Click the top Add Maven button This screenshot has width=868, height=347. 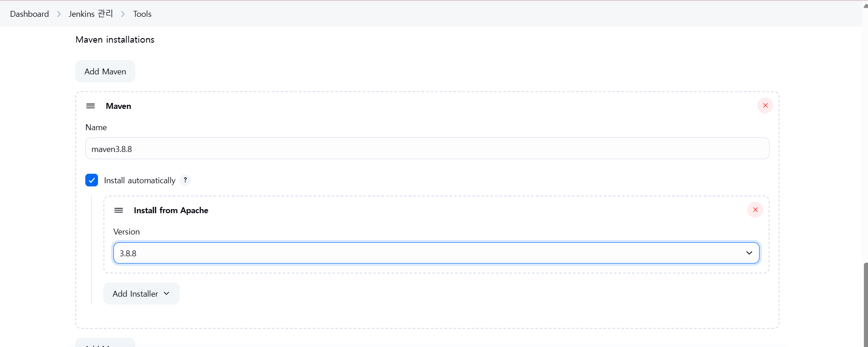[x=105, y=71]
